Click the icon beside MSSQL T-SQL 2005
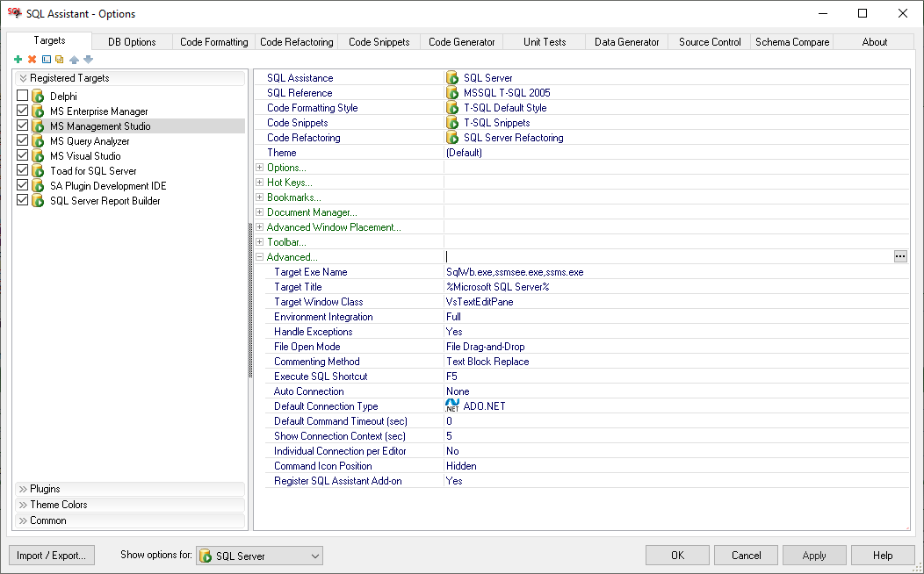Screen dimensions: 924x574 click(x=452, y=92)
